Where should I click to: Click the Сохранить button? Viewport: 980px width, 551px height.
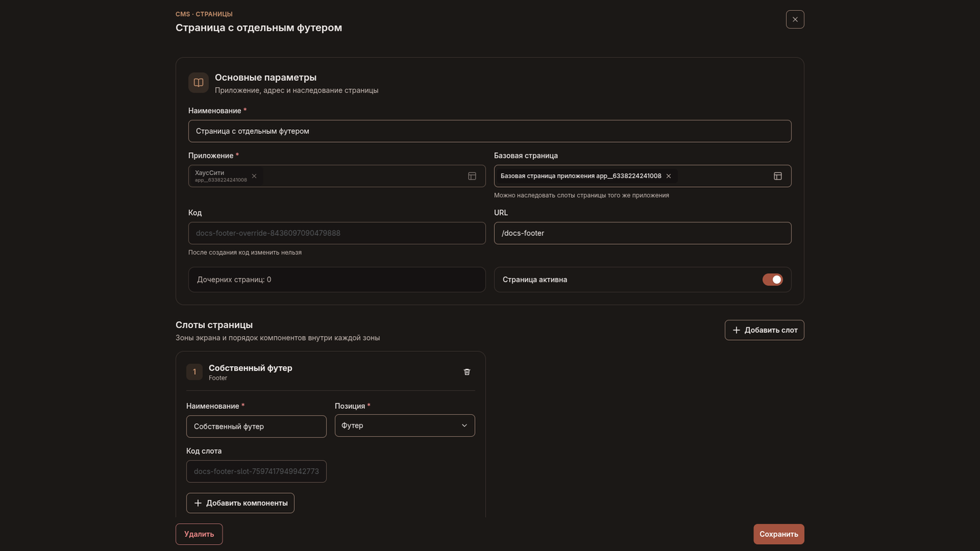779,534
